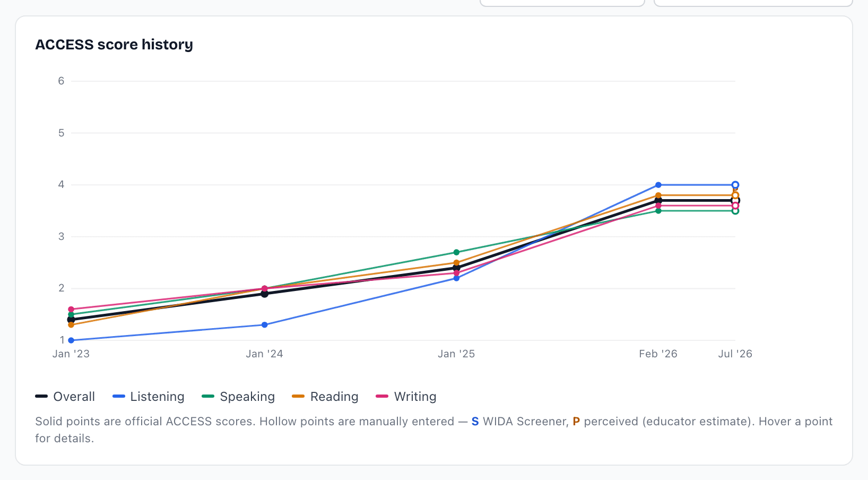The width and height of the screenshot is (868, 480).
Task: Click solid Speaking point at Feb '26
Action: (x=658, y=211)
